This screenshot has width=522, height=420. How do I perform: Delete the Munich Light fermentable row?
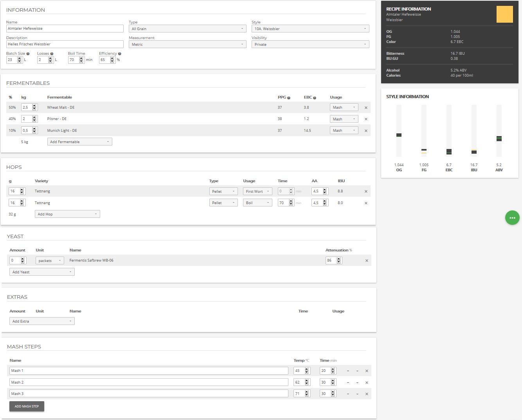366,131
